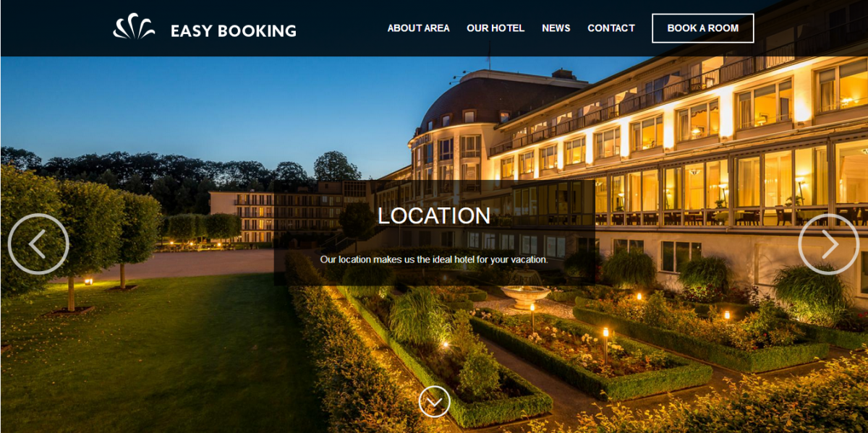Viewport: 868px width, 433px height.
Task: Click the caption about ideal hotel location
Action: (x=434, y=259)
